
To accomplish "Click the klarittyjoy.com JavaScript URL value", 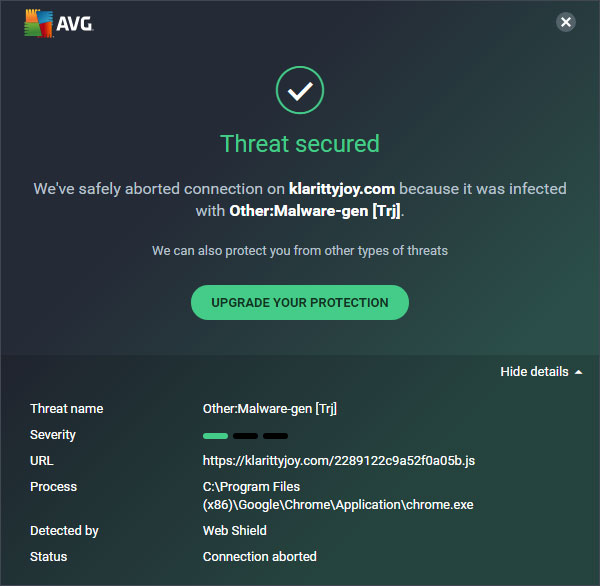I will (339, 461).
